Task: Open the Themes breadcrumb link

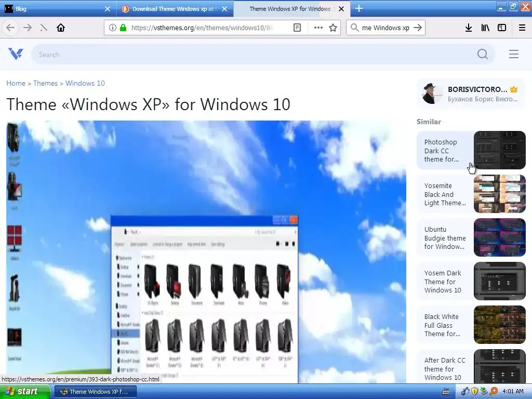Action: pyautogui.click(x=45, y=83)
